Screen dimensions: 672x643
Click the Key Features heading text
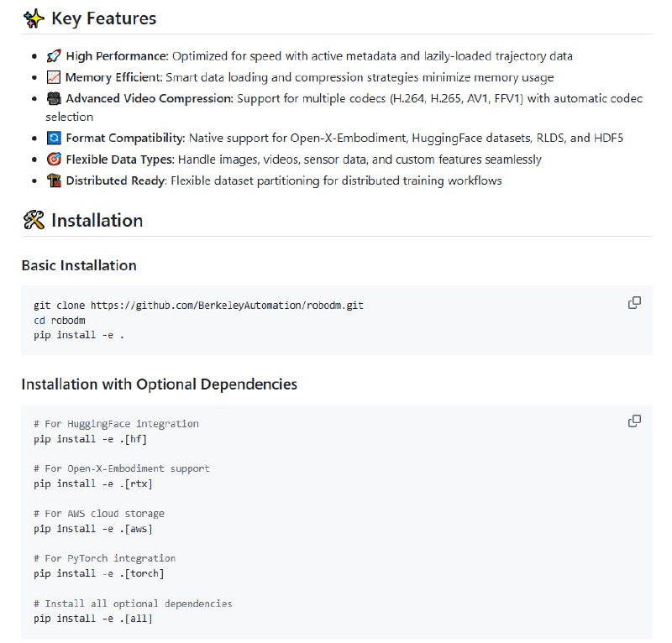103,18
